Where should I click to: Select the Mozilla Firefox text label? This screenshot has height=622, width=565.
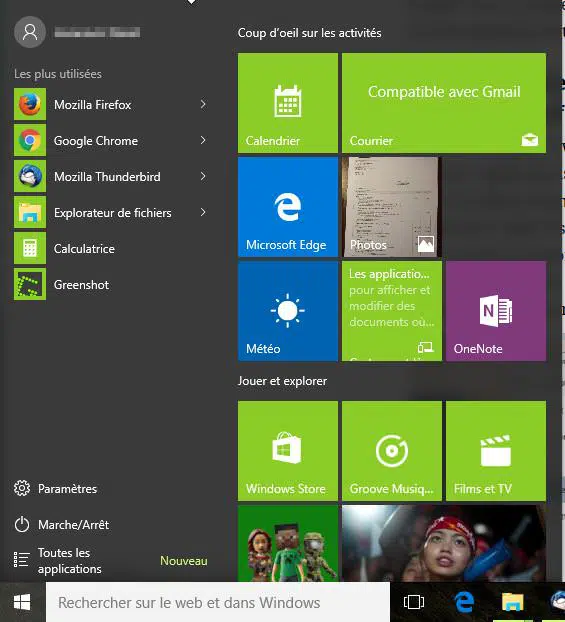(x=92, y=105)
